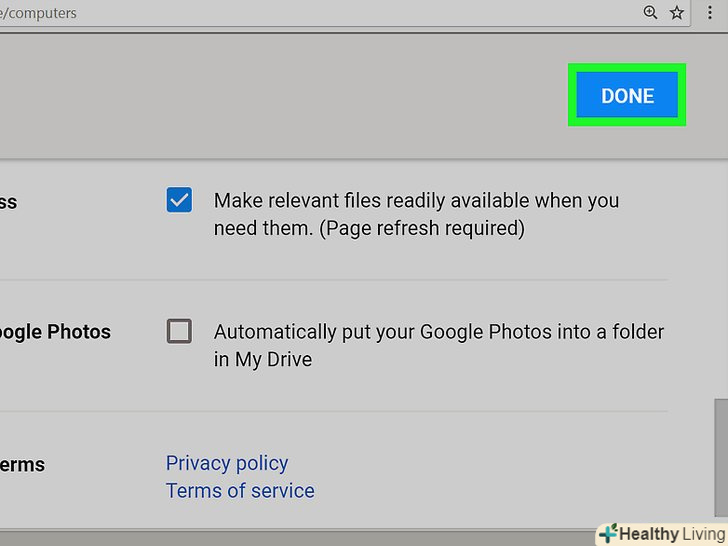The height and width of the screenshot is (546, 728).
Task: Click the 'Make relevant files readily available' label
Action: click(x=416, y=200)
